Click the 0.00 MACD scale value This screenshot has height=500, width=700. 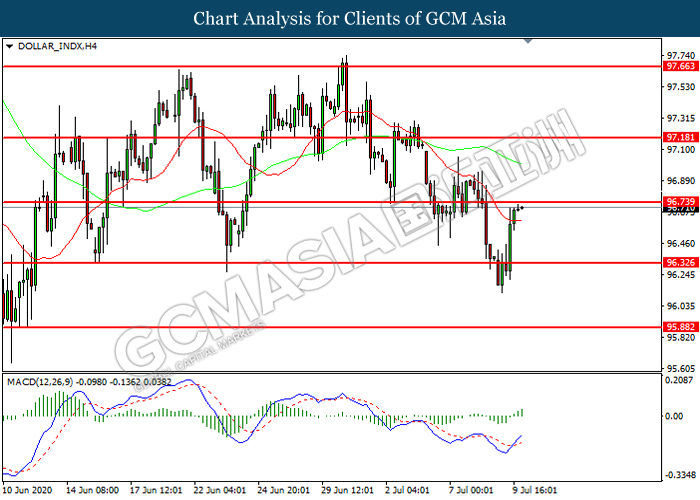(674, 416)
